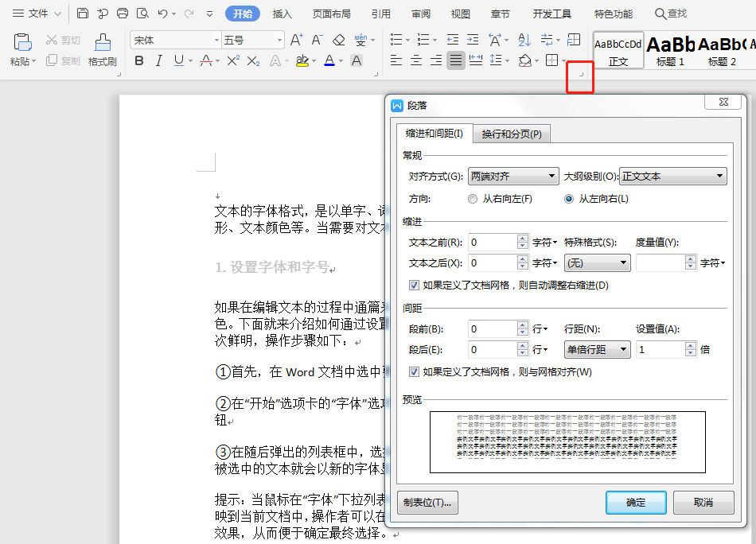Screen dimensions: 756x544
Task: Click the 文本之后 indent input field
Action: (x=493, y=263)
